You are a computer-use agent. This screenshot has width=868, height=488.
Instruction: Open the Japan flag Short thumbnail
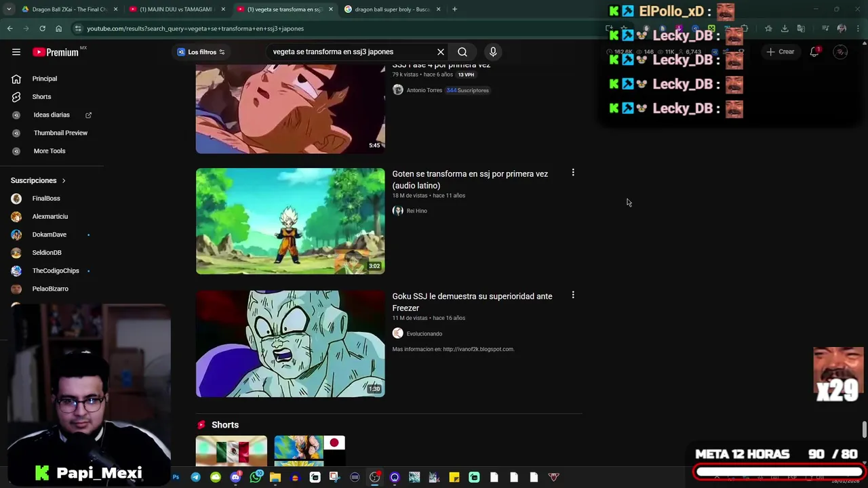pyautogui.click(x=310, y=451)
